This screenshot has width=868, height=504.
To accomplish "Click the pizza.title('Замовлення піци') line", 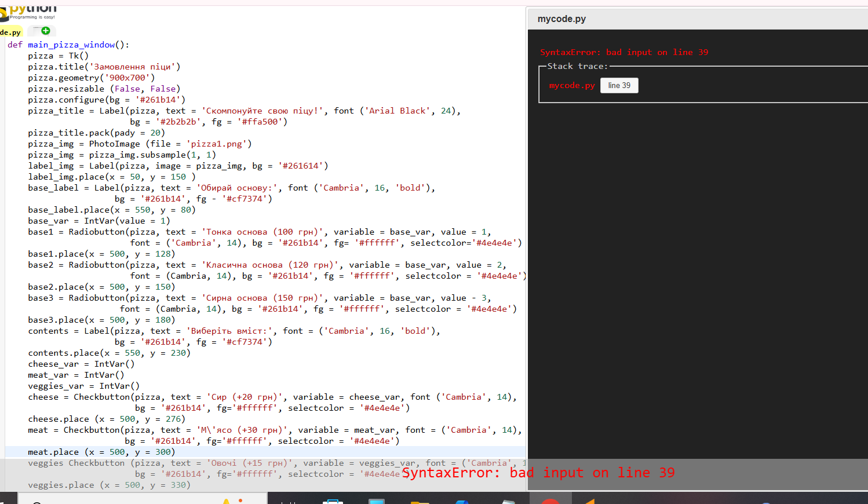I will click(x=104, y=67).
